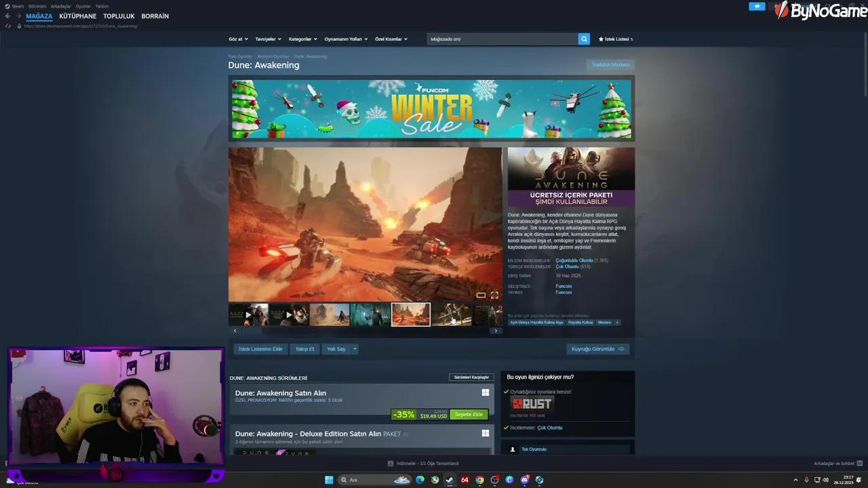Open Geliştirici Funcom link
This screenshot has height=488, width=868.
point(564,286)
